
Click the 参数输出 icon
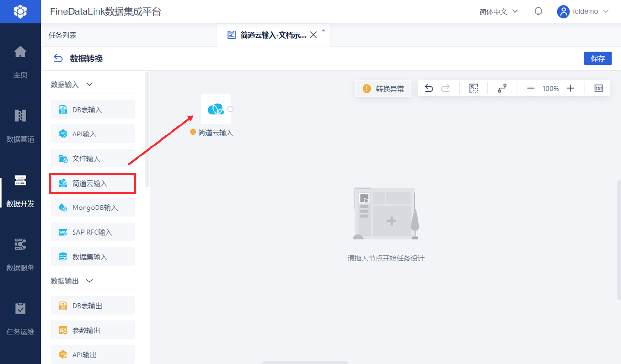63,330
